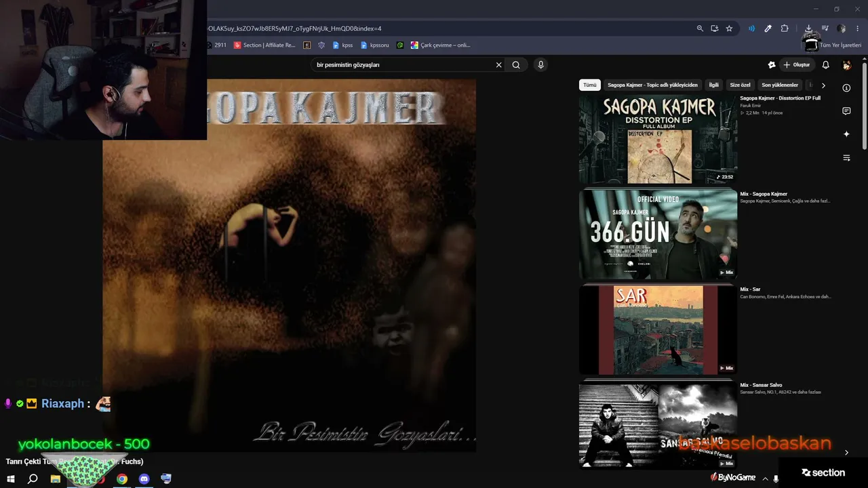Open the Windows Start menu
The height and width of the screenshot is (488, 868).
click(11, 479)
